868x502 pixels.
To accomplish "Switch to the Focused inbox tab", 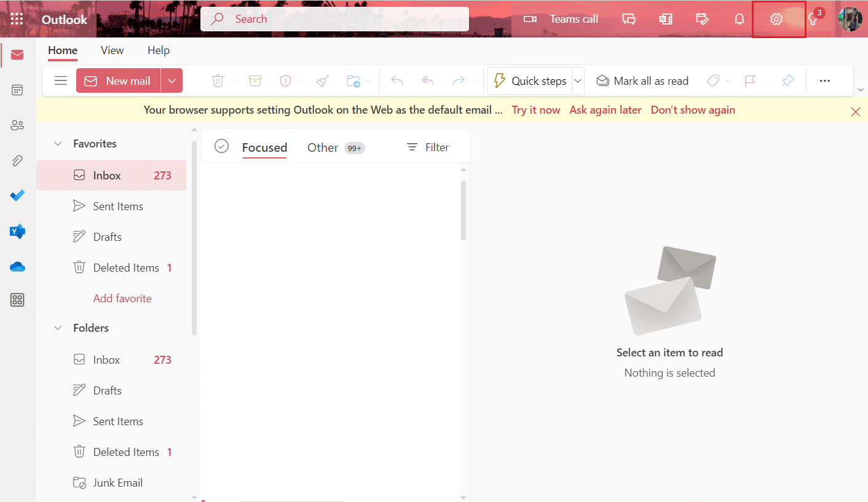I will point(264,147).
